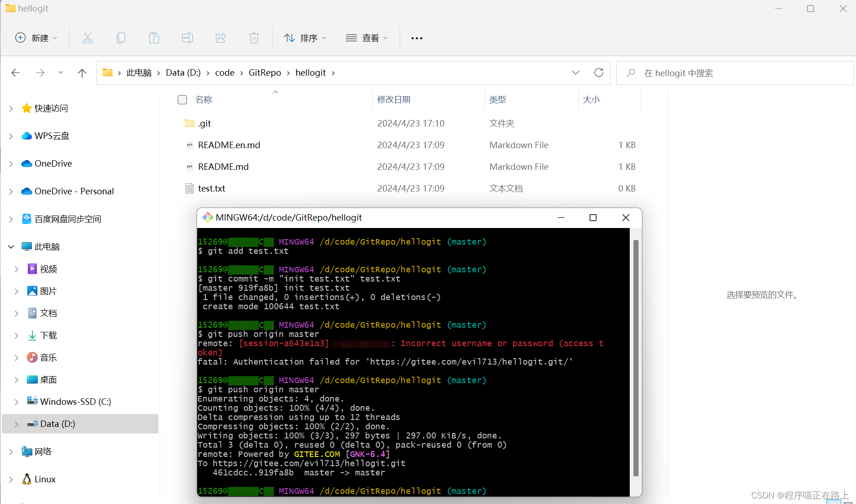Screen dimensions: 856x504
Task: Toggle the select-all checkbox in header
Action: click(182, 100)
